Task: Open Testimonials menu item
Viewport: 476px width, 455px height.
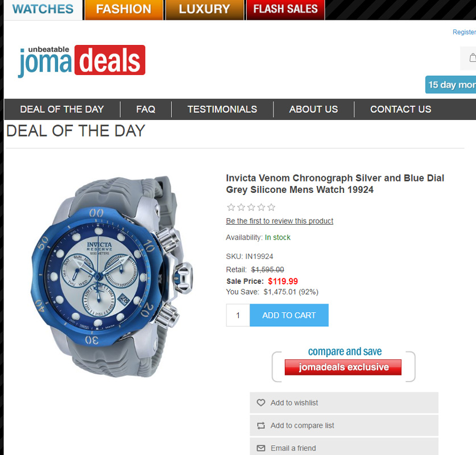Action: click(x=222, y=109)
